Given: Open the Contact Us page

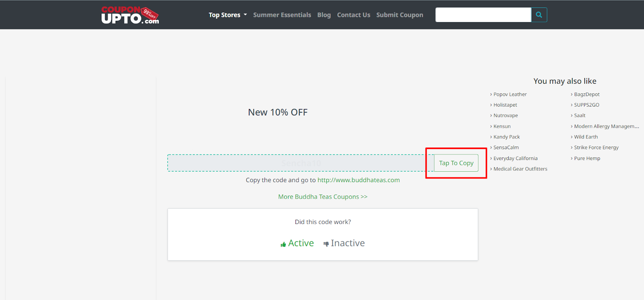Looking at the screenshot, I should (x=354, y=15).
